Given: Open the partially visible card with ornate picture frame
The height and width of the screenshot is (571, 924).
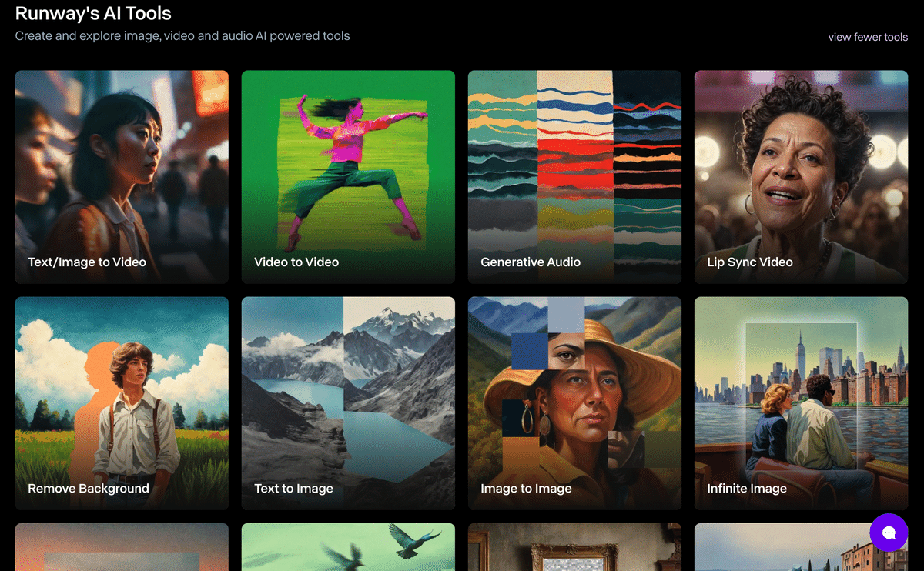Looking at the screenshot, I should click(x=574, y=547).
